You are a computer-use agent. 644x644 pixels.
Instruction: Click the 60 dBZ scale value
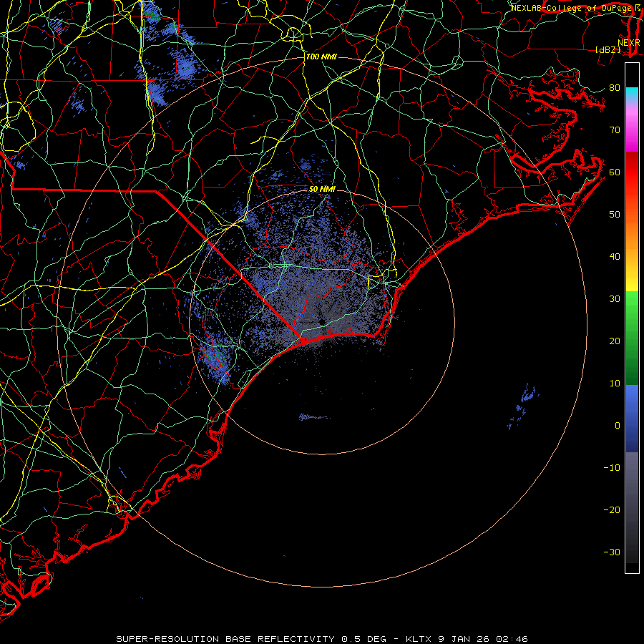[615, 172]
